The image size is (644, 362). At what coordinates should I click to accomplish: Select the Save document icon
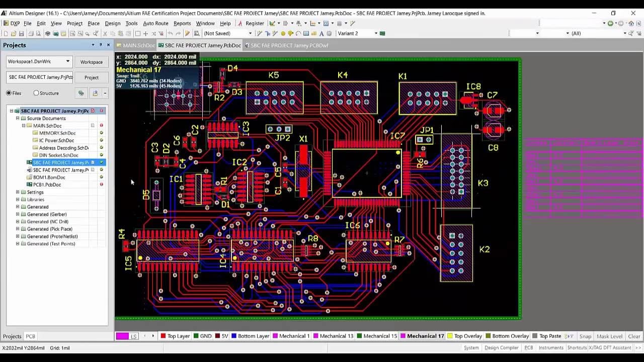click(22, 33)
